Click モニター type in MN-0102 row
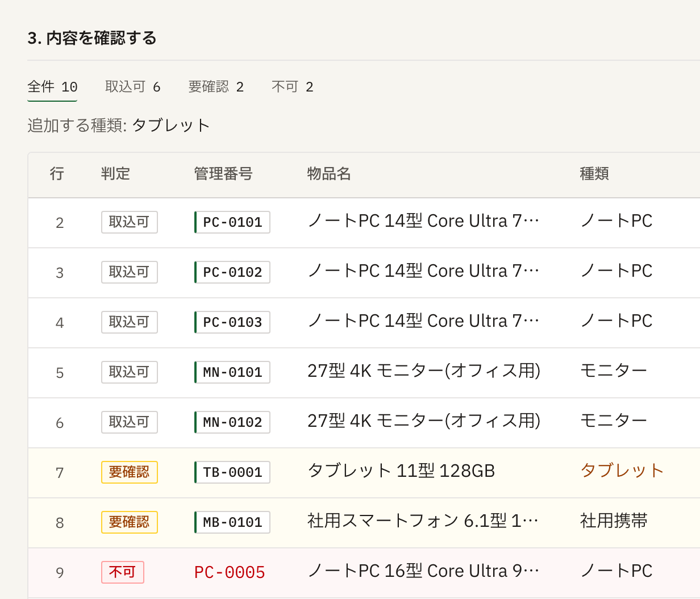The image size is (700, 599). (x=614, y=421)
